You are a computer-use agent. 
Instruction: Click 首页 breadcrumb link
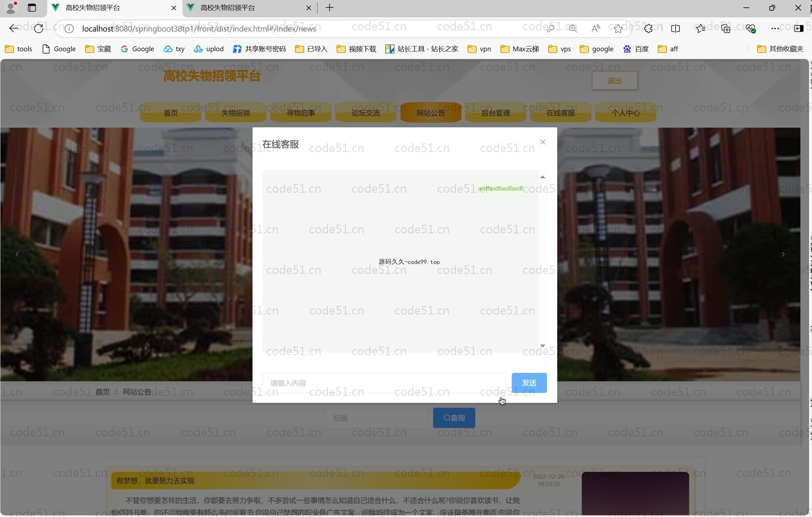click(103, 392)
